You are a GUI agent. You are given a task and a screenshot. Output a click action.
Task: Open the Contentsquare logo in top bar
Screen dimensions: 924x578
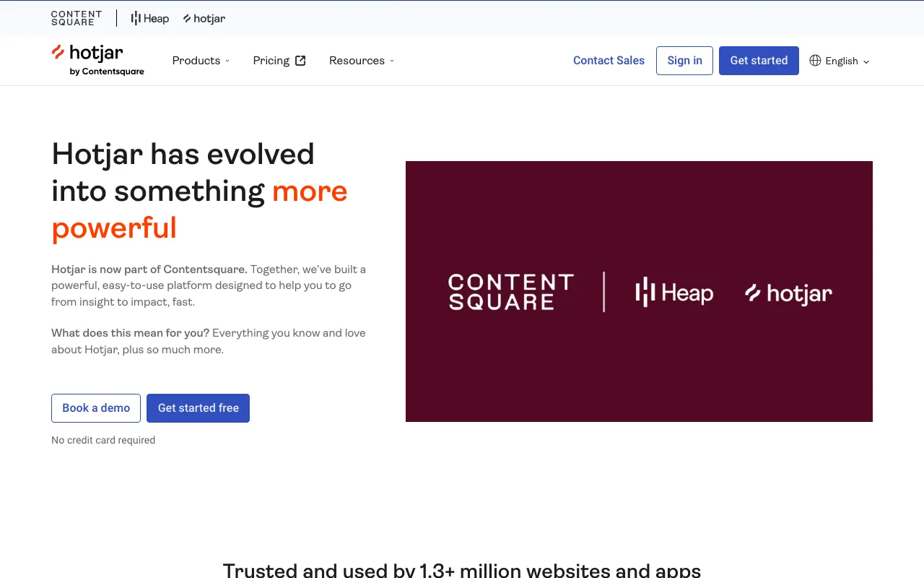click(77, 18)
